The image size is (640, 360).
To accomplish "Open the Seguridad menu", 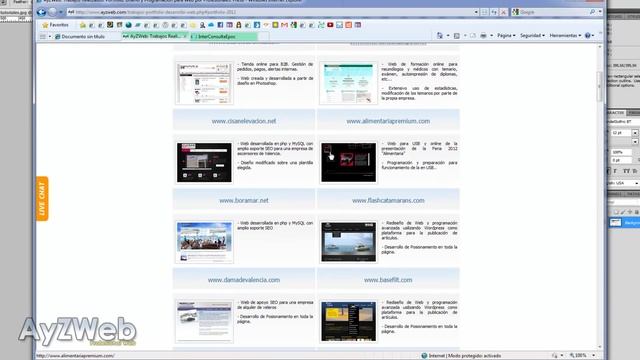I will coord(532,36).
